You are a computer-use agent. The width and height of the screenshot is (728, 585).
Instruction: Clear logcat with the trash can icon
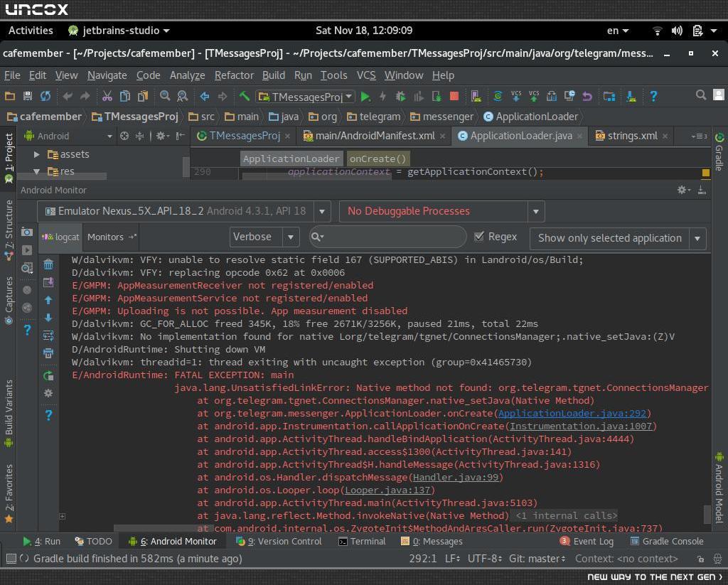(48, 264)
